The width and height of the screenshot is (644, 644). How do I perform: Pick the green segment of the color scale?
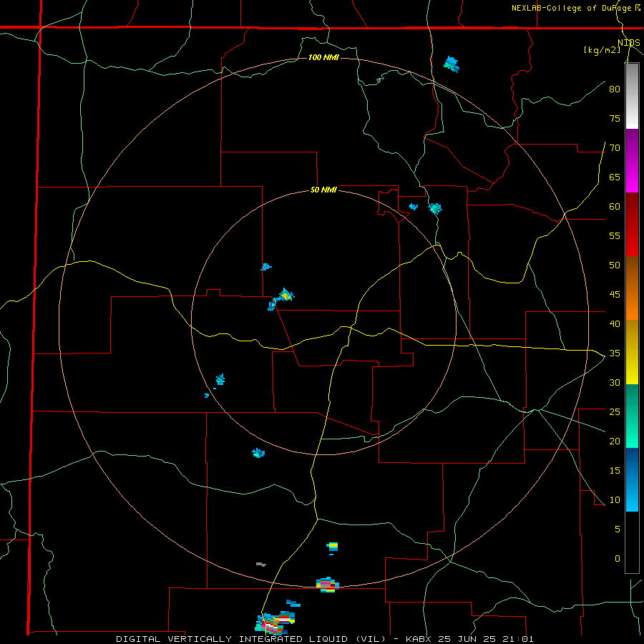point(632,416)
